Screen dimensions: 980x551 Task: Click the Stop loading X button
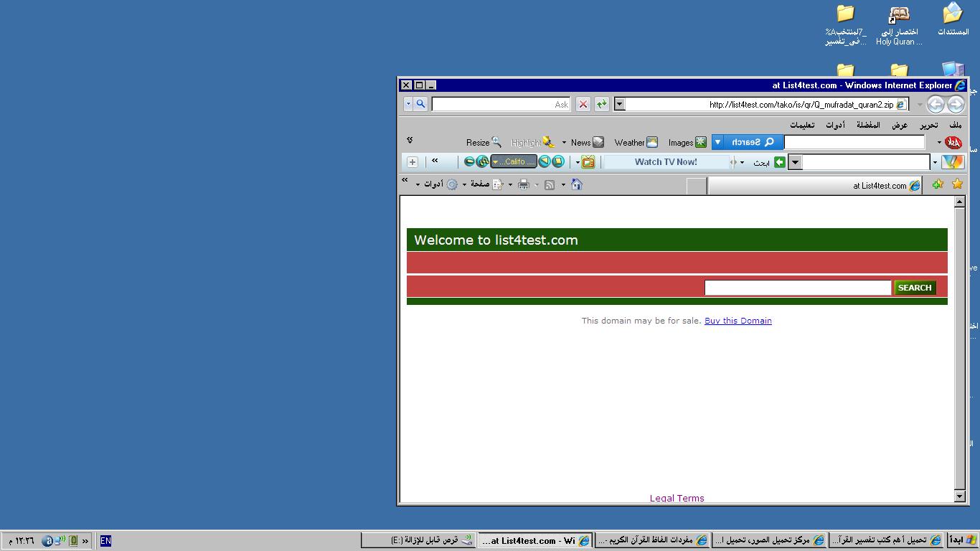coord(583,104)
